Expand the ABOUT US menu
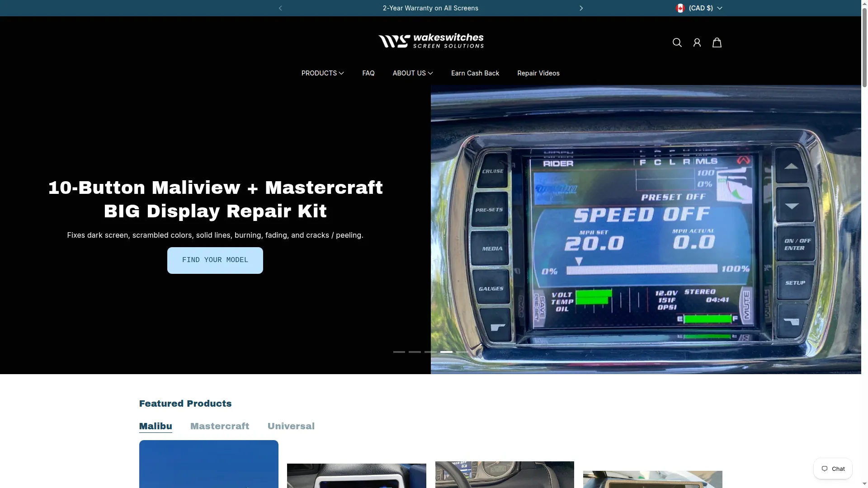 click(x=412, y=73)
